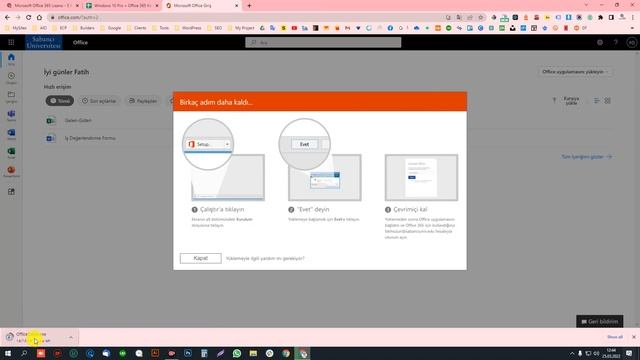Focus the Office search box
Viewport: 640px width, 360px height.
[323, 42]
